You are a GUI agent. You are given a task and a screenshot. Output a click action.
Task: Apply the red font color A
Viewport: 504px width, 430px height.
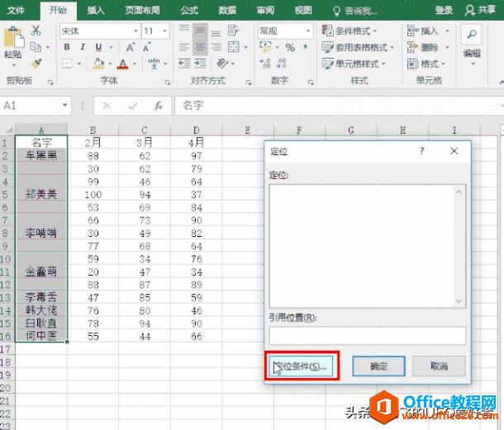[x=123, y=64]
